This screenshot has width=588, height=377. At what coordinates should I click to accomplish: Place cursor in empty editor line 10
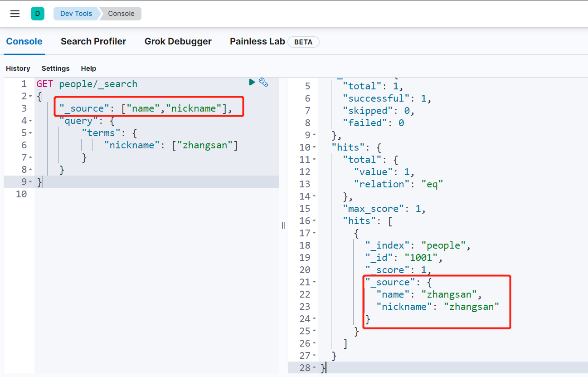point(136,194)
